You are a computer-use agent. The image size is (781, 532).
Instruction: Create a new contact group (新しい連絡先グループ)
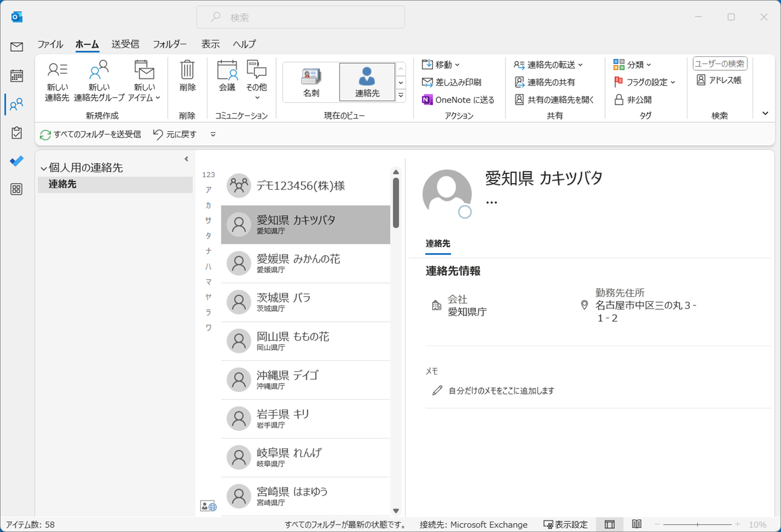[99, 70]
